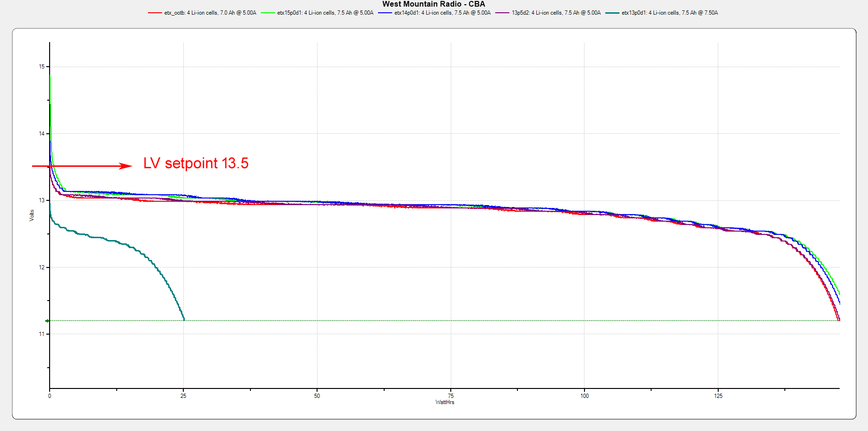This screenshot has width=868, height=431.
Task: Click the green cutoff voltage marker on Y axis
Action: pos(47,321)
